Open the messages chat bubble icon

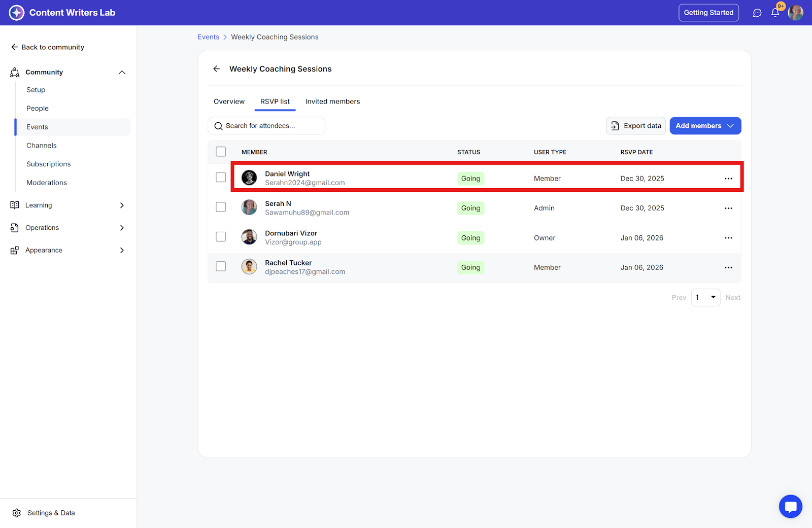pyautogui.click(x=757, y=13)
